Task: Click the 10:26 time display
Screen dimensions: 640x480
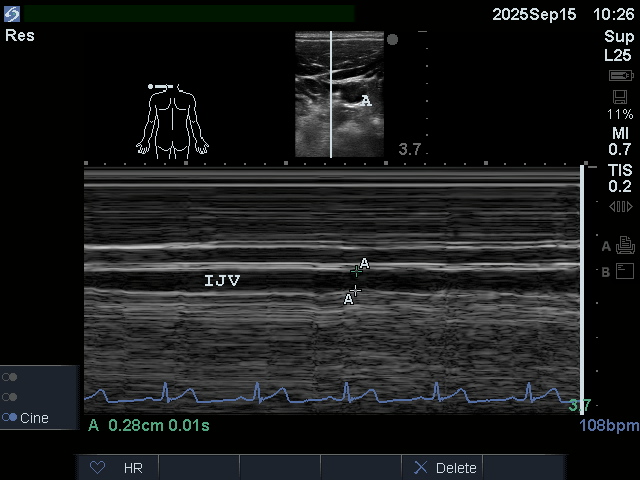Action: coord(614,15)
